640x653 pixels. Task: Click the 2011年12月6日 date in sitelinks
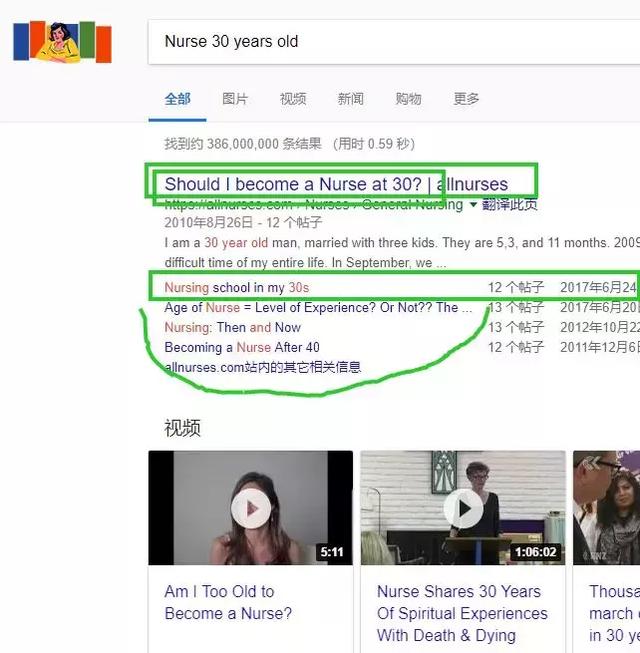pos(599,347)
